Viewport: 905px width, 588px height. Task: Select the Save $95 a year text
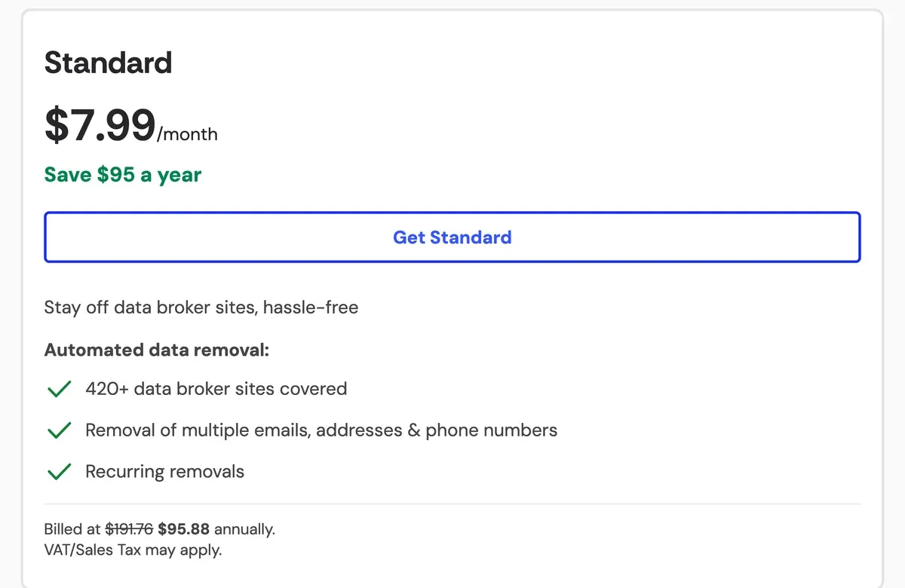pyautogui.click(x=123, y=175)
